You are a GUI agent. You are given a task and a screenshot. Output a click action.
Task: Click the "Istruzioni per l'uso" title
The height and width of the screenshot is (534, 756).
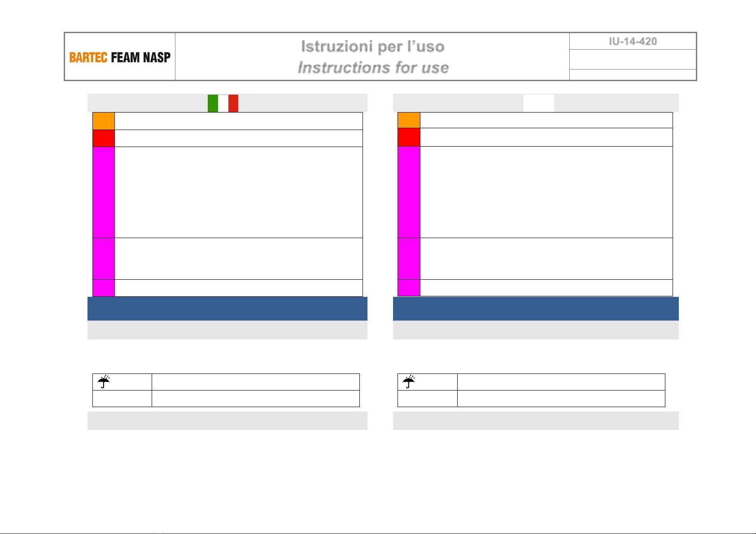point(372,46)
